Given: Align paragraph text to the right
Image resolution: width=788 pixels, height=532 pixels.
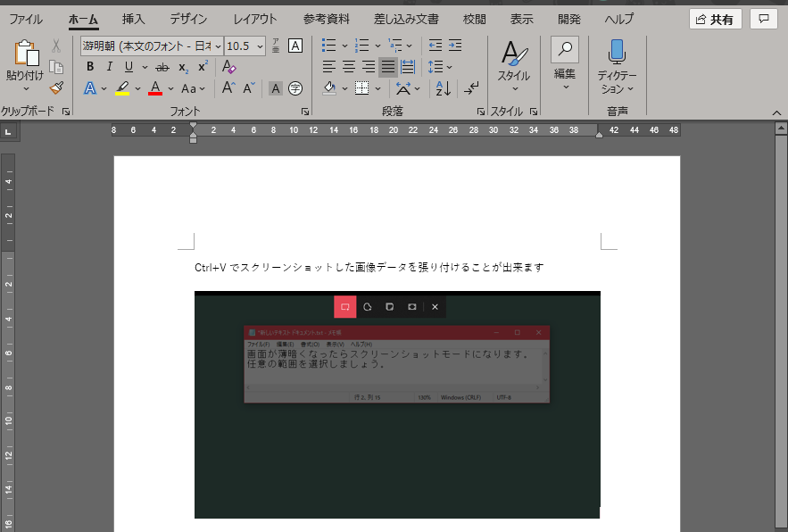Looking at the screenshot, I should coord(369,66).
